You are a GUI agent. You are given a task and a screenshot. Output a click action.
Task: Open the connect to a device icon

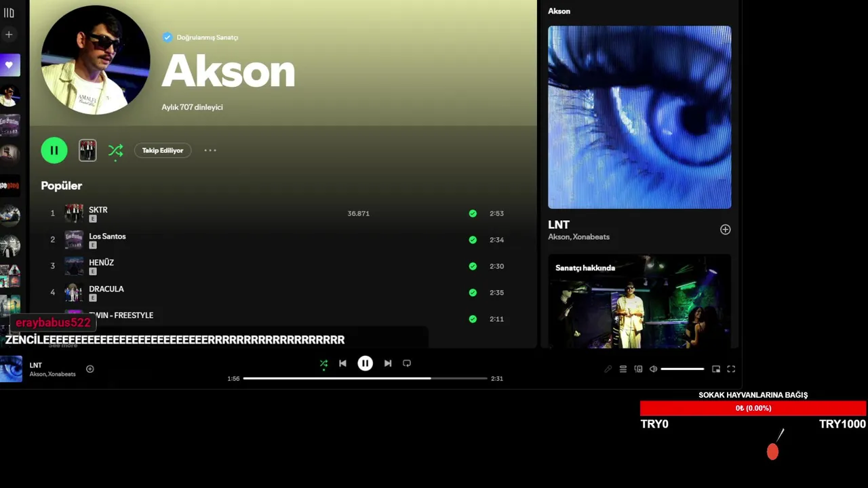click(x=638, y=369)
